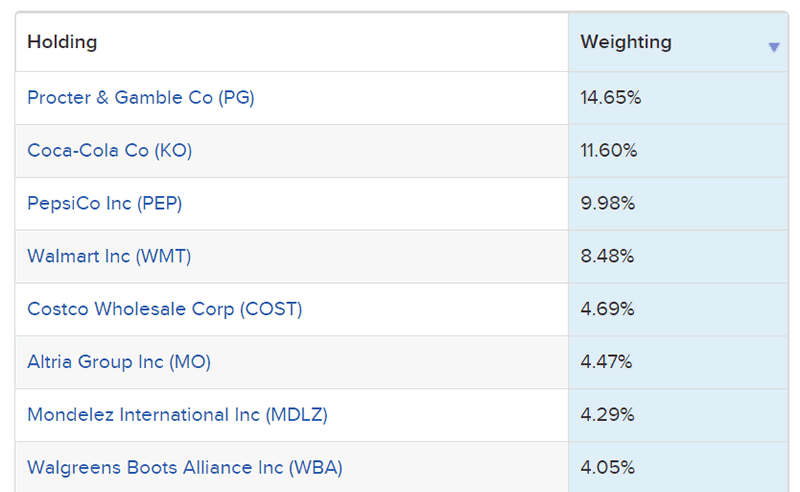This screenshot has height=492, width=800.
Task: Open the Coca-Cola Co (KO) holding
Action: [109, 151]
